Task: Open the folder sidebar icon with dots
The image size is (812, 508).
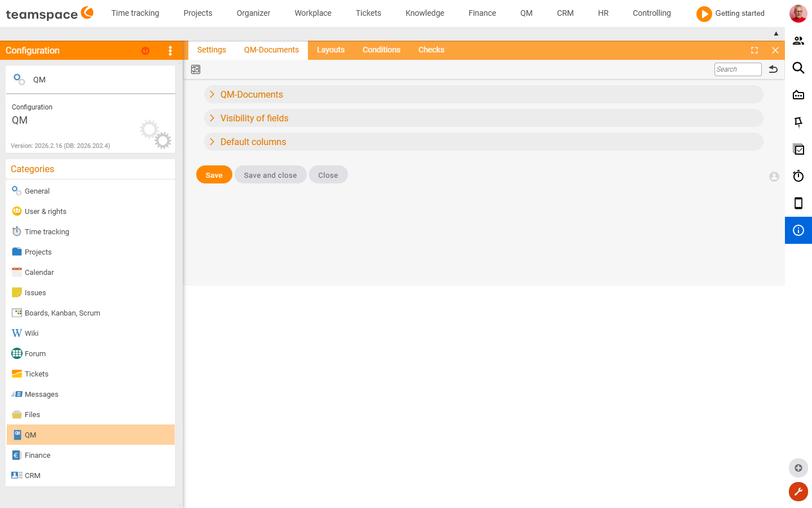Action: (x=798, y=95)
